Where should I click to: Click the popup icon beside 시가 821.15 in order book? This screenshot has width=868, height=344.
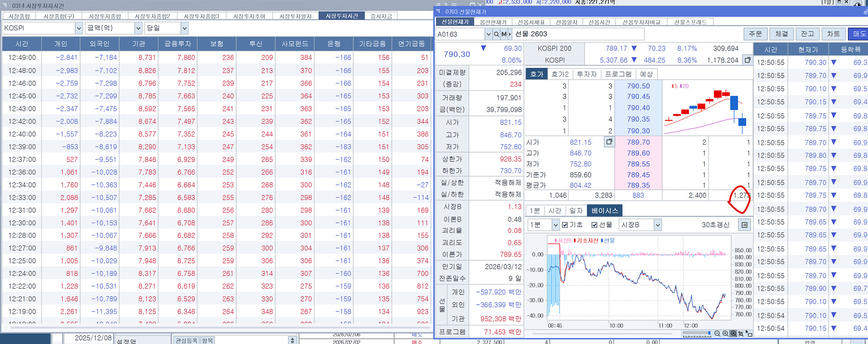click(609, 142)
